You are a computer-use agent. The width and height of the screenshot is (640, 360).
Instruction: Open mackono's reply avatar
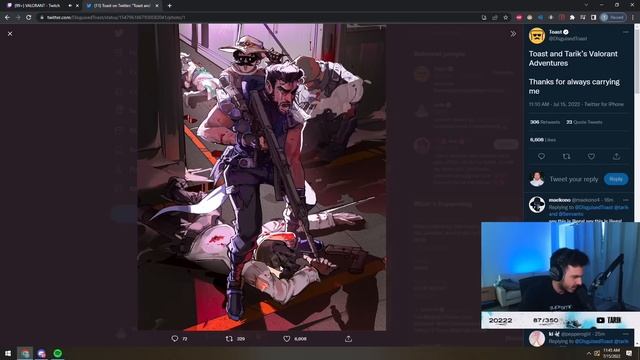537,204
